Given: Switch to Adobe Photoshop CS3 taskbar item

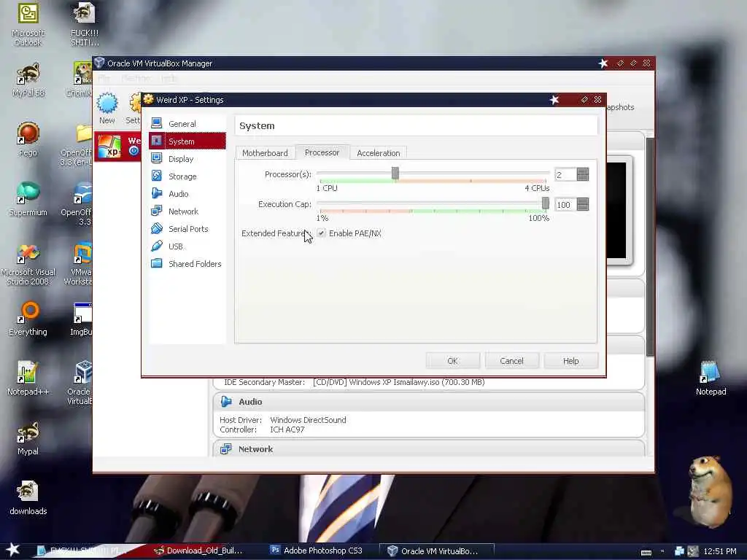Looking at the screenshot, I should click(x=317, y=551).
